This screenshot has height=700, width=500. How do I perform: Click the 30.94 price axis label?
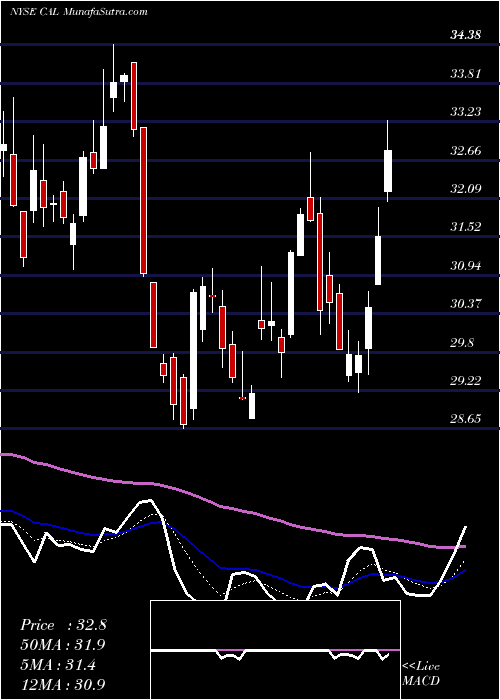pyautogui.click(x=466, y=266)
